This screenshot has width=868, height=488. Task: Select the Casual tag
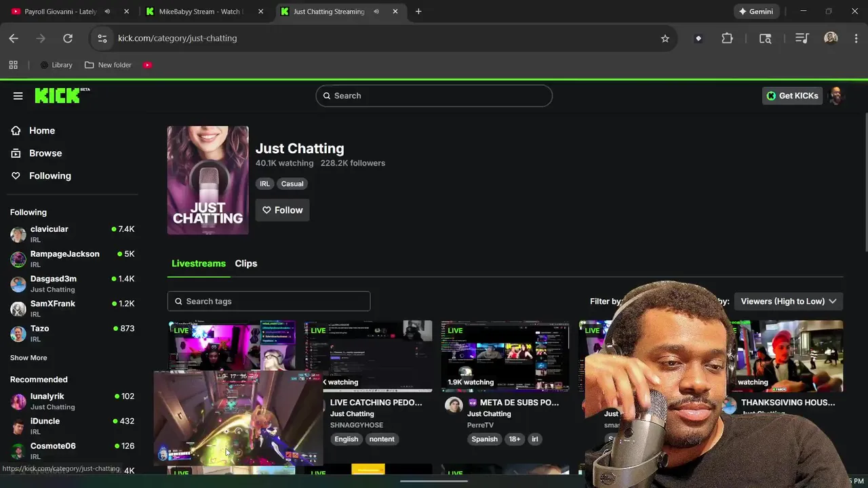pyautogui.click(x=292, y=184)
